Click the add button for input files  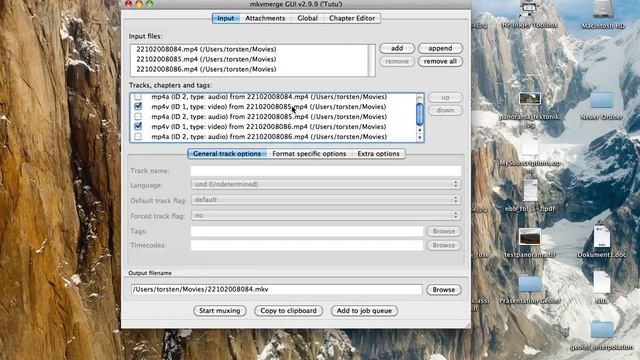397,48
